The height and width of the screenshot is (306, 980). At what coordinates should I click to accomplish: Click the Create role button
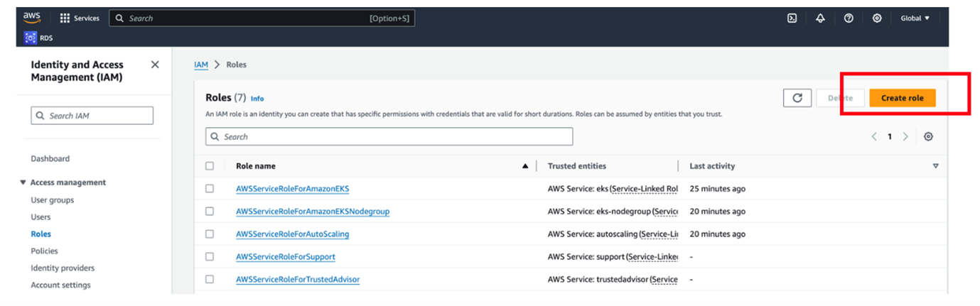pyautogui.click(x=902, y=98)
